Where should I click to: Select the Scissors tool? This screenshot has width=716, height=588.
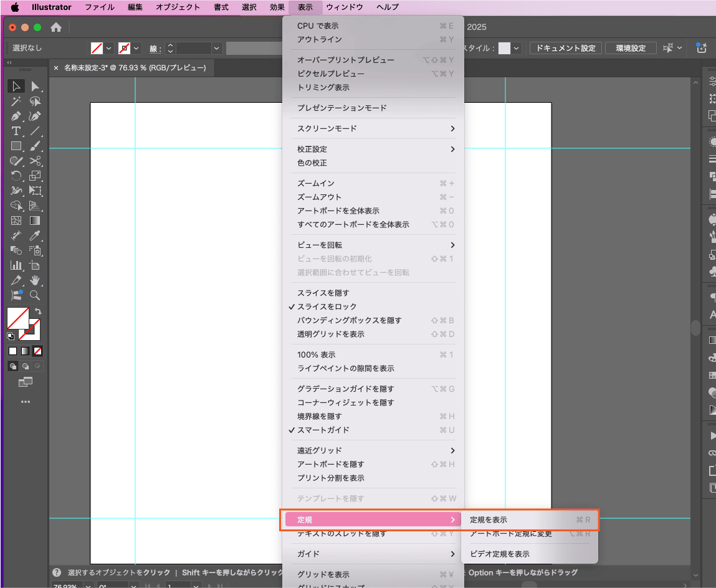[x=35, y=161]
